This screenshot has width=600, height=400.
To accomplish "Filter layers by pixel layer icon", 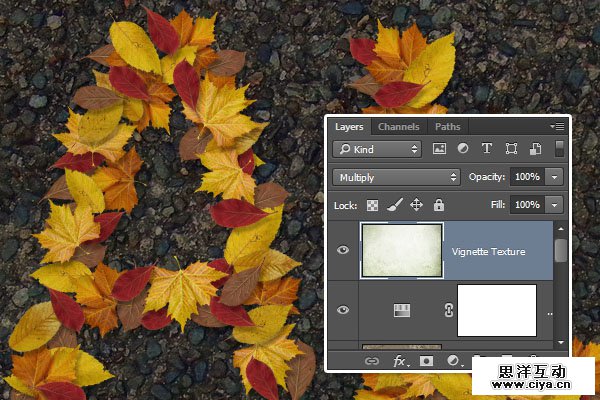I will click(x=439, y=149).
